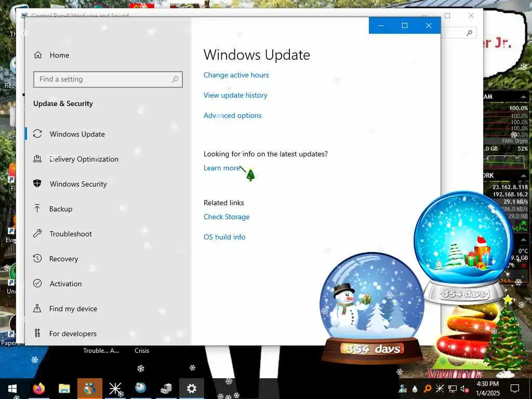532x399 pixels.
Task: Collapse the RAM monitor panel arrow
Action: click(x=523, y=97)
